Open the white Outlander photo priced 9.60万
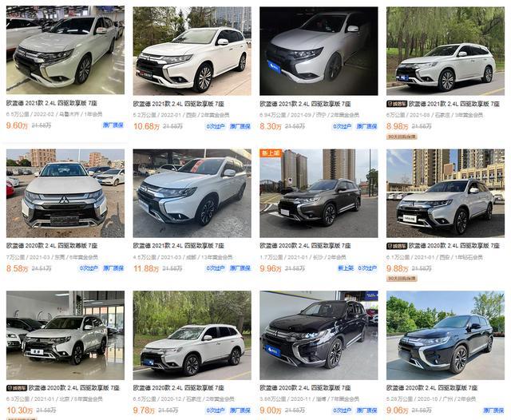This screenshot has width=511, height=420. point(65,50)
